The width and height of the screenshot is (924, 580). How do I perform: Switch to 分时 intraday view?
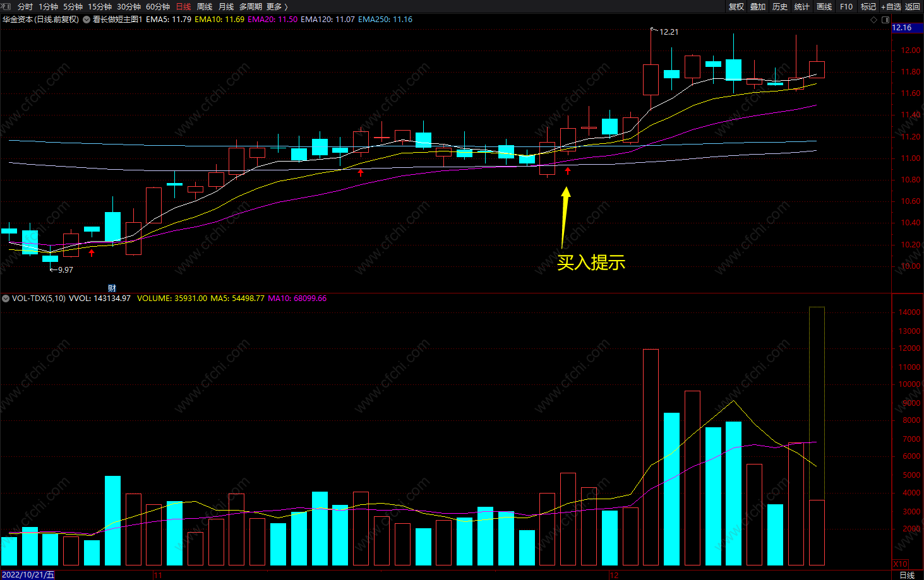click(x=25, y=6)
